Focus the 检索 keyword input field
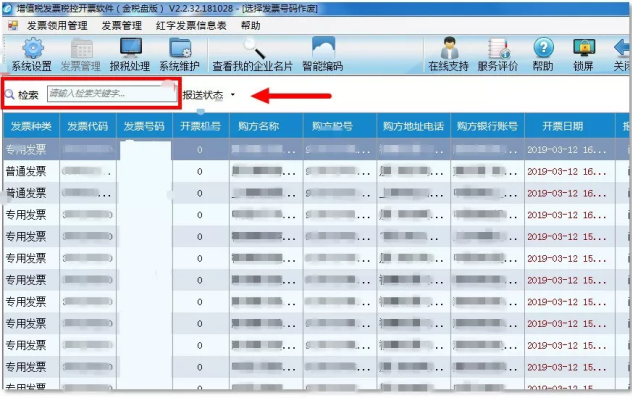The image size is (632, 398). [x=112, y=94]
